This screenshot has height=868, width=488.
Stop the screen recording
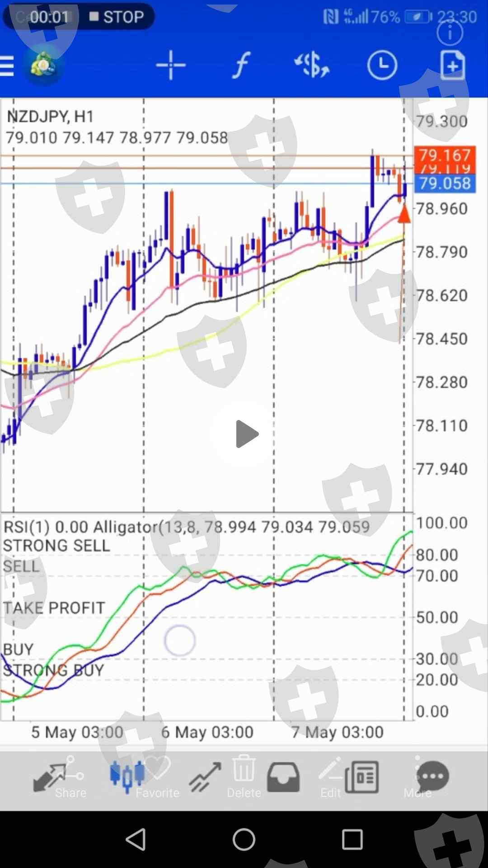[117, 17]
